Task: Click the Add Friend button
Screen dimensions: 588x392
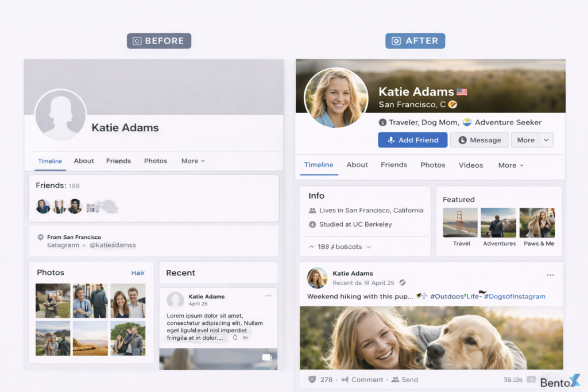Action: (412, 140)
